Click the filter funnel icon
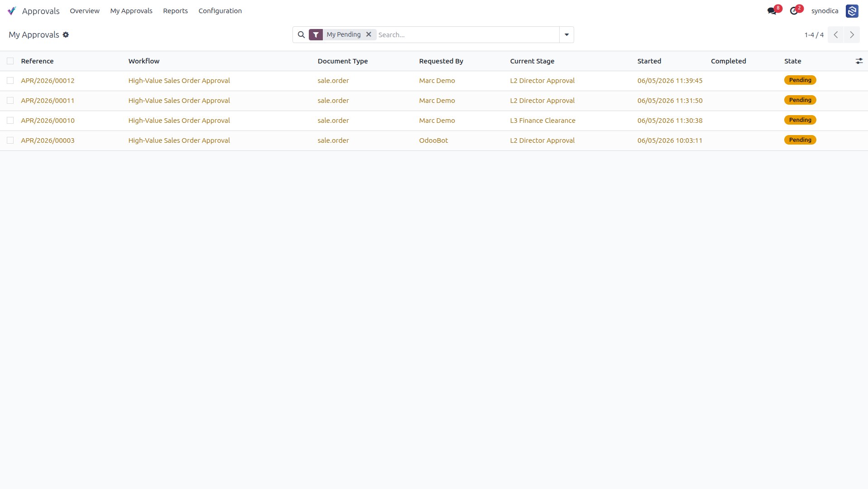868x489 pixels. pyautogui.click(x=316, y=35)
